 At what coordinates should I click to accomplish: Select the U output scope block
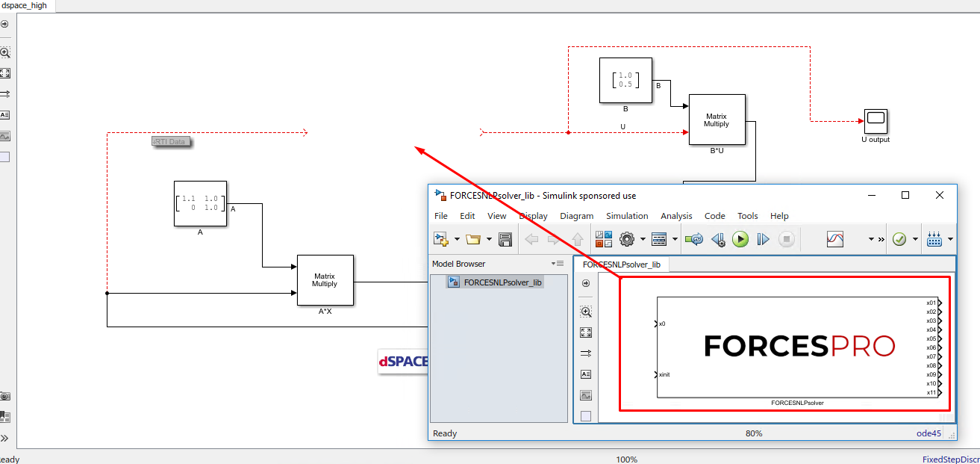pyautogui.click(x=875, y=119)
